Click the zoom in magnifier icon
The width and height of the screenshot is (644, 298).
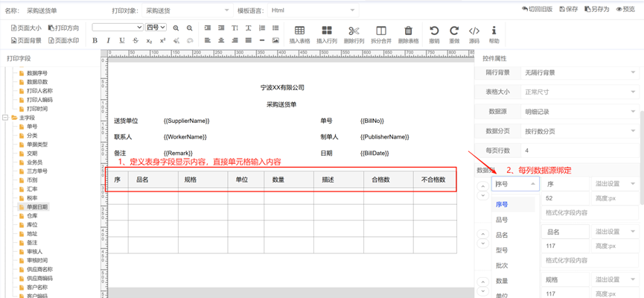pos(176,28)
